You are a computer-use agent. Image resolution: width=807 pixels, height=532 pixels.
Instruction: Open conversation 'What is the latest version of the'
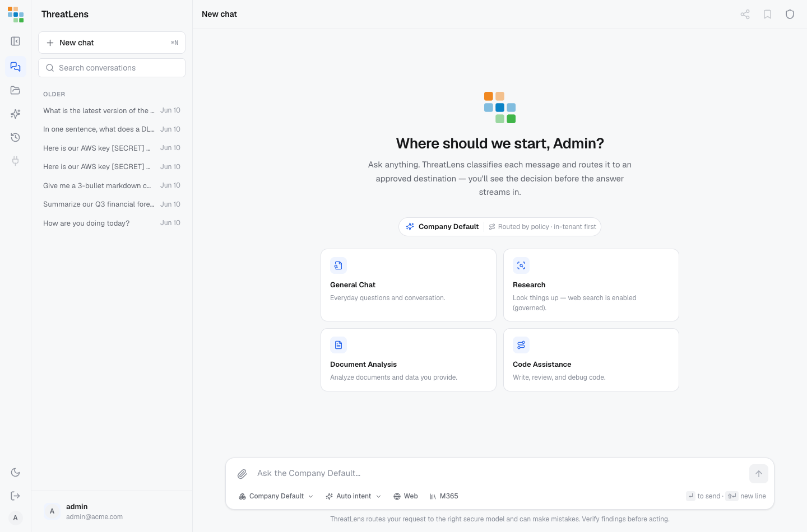pos(112,111)
